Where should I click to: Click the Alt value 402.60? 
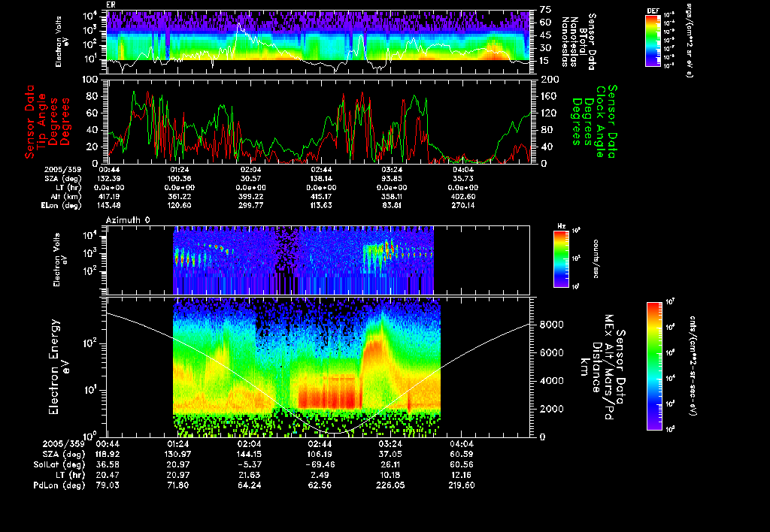click(x=462, y=196)
